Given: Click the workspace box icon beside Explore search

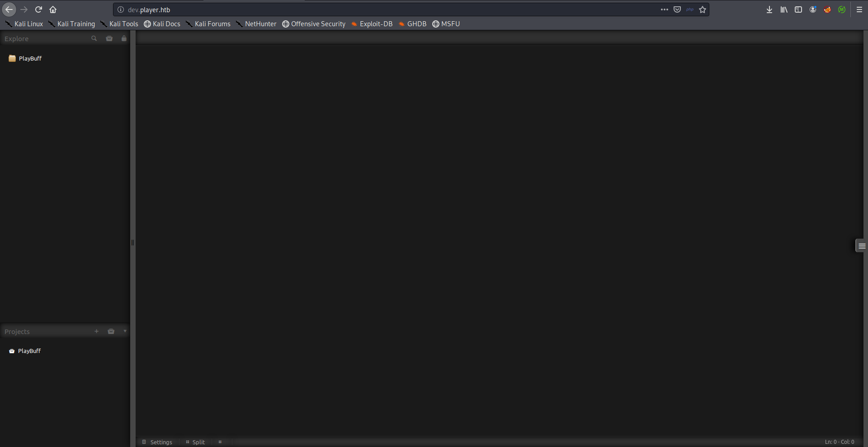Looking at the screenshot, I should 109,38.
